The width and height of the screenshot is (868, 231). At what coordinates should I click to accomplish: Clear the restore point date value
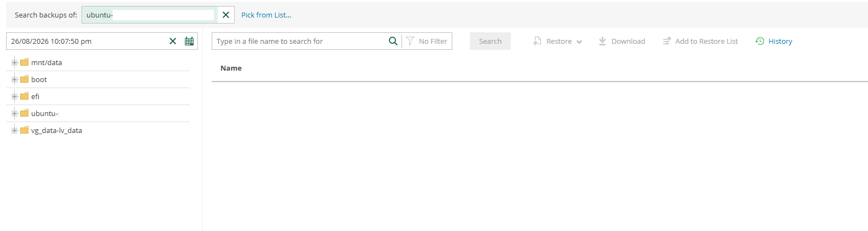[173, 41]
